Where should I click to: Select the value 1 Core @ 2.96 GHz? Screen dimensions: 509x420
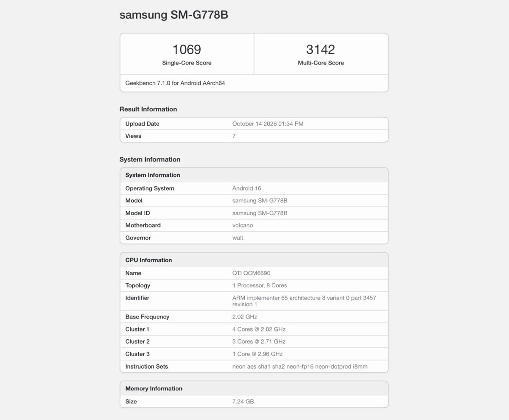257,354
